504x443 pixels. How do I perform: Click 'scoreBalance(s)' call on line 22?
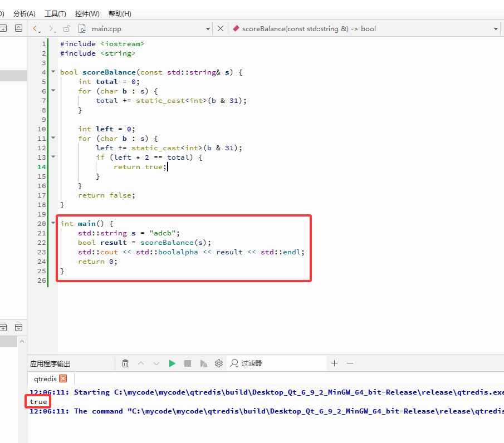pyautogui.click(x=173, y=243)
